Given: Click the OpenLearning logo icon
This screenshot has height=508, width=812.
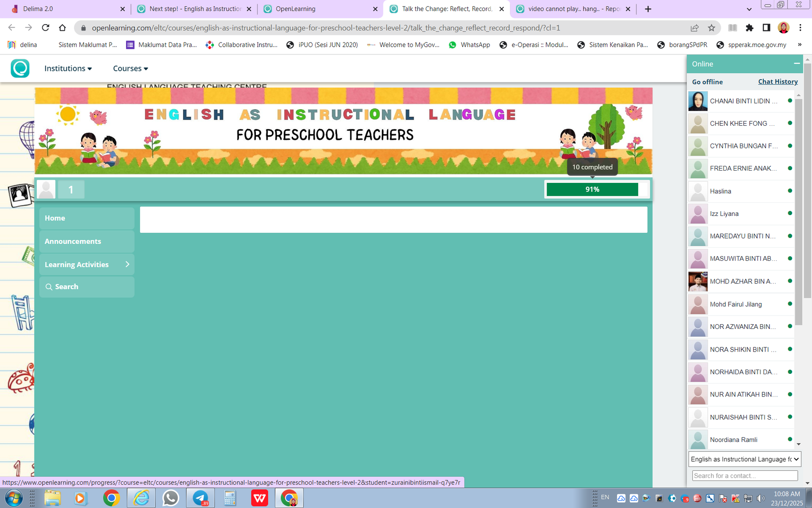Looking at the screenshot, I should point(20,69).
